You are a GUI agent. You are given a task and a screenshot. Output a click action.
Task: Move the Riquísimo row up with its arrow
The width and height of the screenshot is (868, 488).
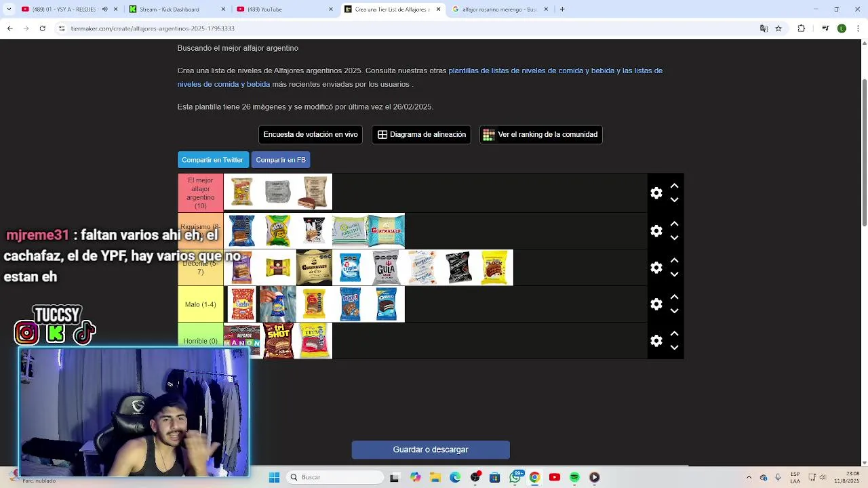pos(674,224)
